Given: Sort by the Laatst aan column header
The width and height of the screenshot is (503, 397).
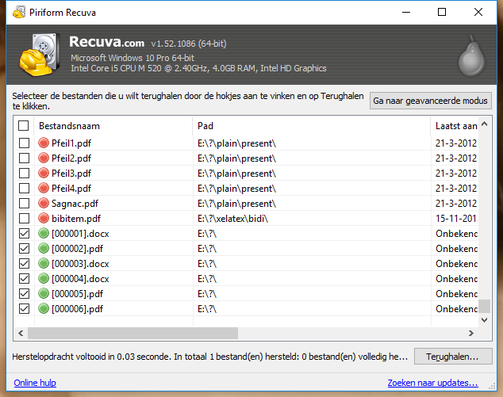Looking at the screenshot, I should [x=455, y=126].
